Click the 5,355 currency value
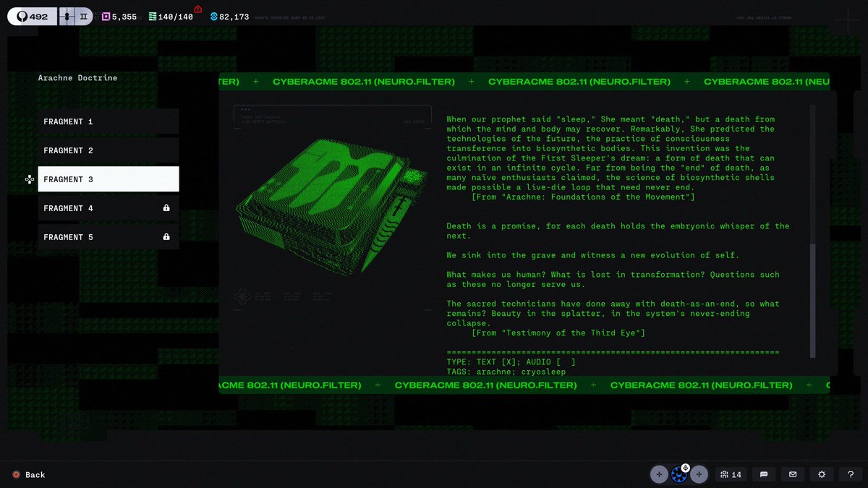 click(x=124, y=17)
